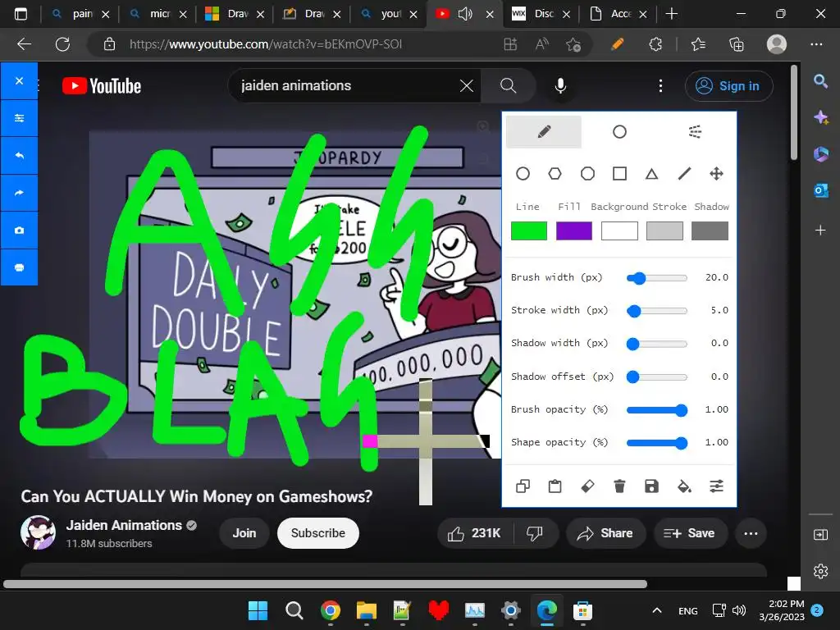Open the dark gray Shadow swatch

(x=710, y=231)
